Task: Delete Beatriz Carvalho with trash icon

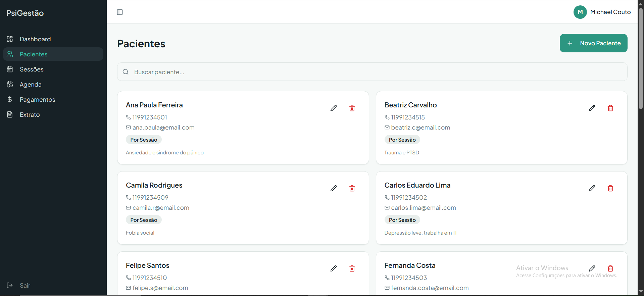Action: (610, 108)
